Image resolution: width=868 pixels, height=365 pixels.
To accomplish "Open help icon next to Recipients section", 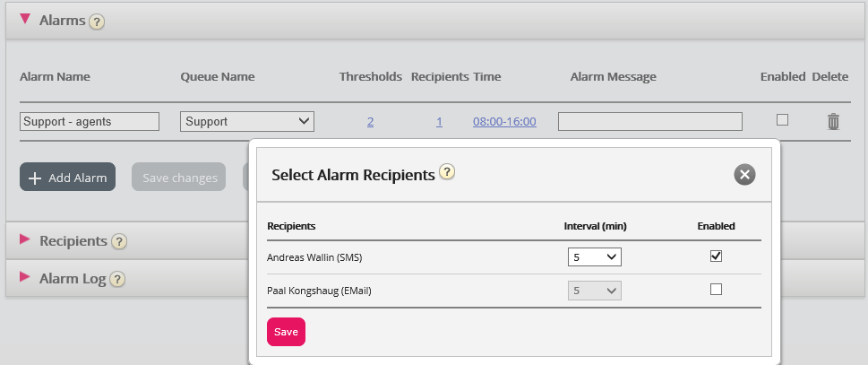I will click(x=119, y=241).
